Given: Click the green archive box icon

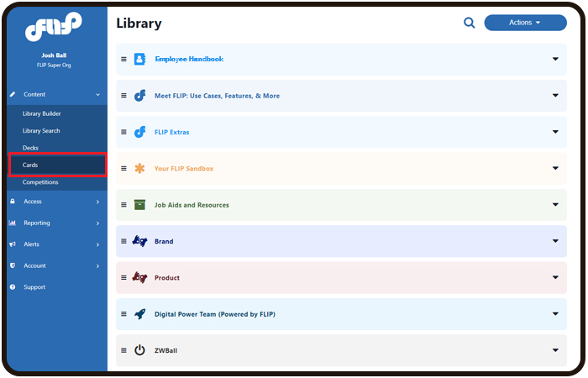Looking at the screenshot, I should [139, 205].
